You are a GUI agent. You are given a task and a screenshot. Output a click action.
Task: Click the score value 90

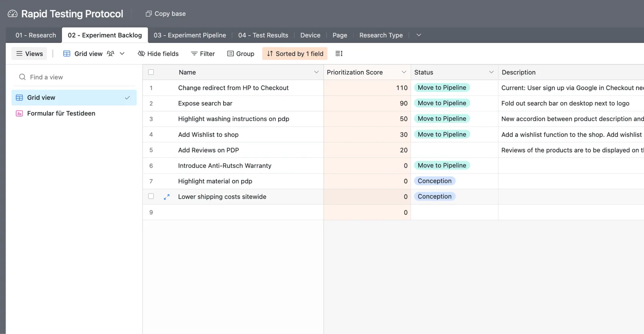coord(404,104)
